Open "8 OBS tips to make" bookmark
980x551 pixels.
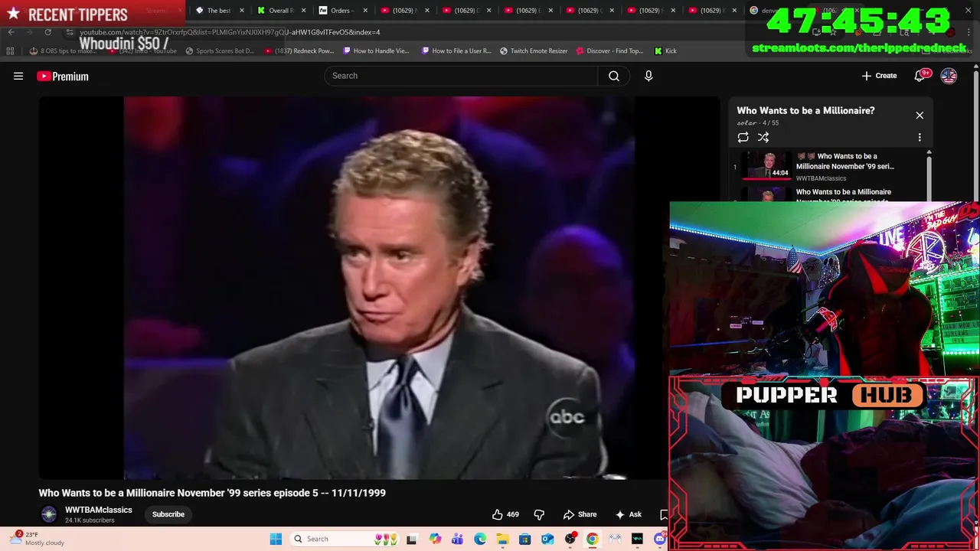point(63,51)
